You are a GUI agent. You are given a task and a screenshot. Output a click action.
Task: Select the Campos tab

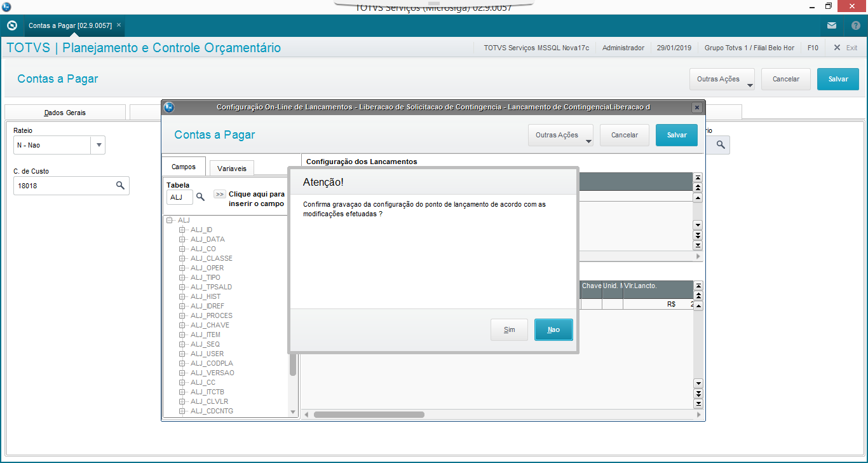(184, 167)
